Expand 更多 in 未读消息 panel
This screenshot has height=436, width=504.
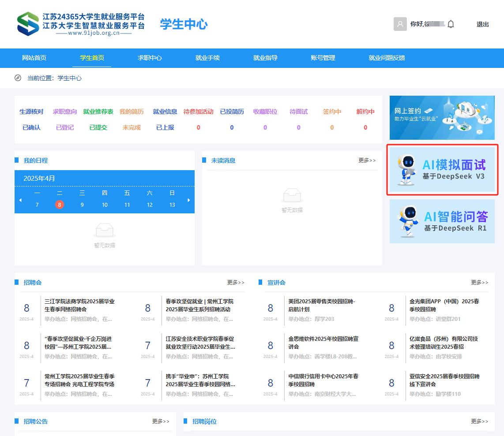tap(367, 160)
